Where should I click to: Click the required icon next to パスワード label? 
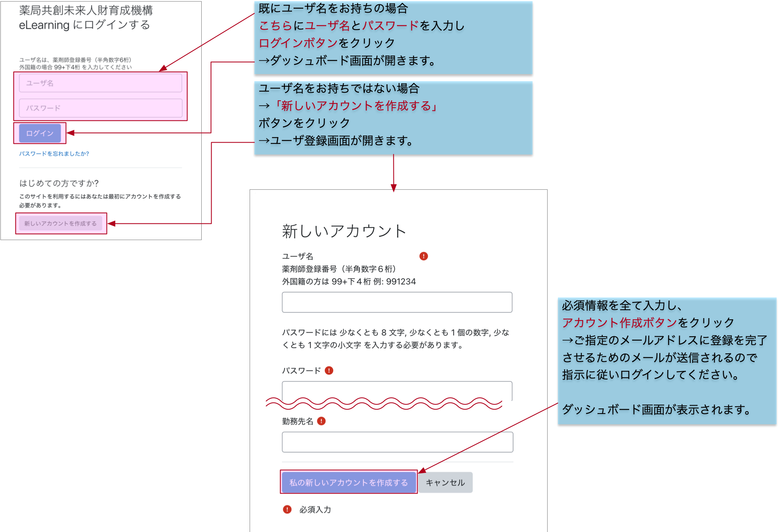[329, 370]
